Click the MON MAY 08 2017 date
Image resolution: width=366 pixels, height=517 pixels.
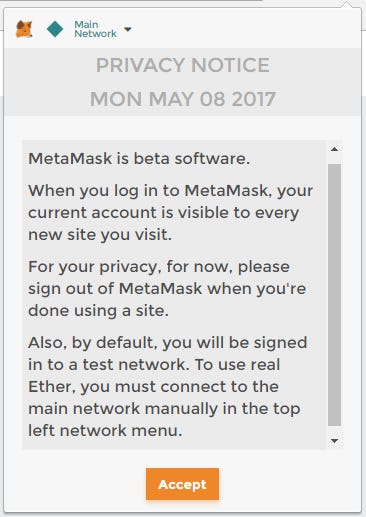coord(183,99)
